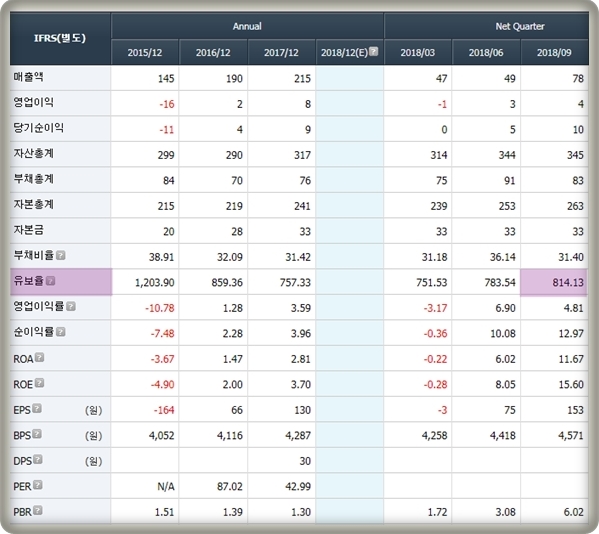Click the 4,052 BPS value
Screen dimensions: 599x534
point(162,435)
